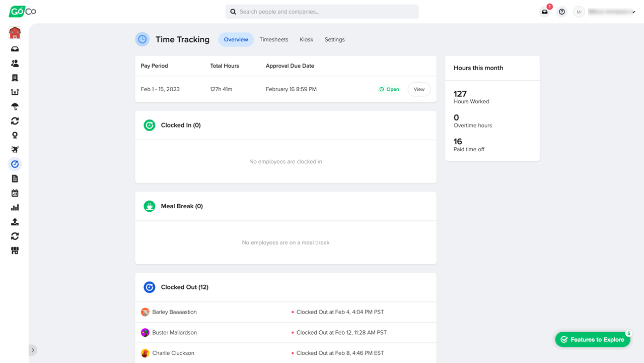Open the documents icon in the sidebar

tap(15, 178)
